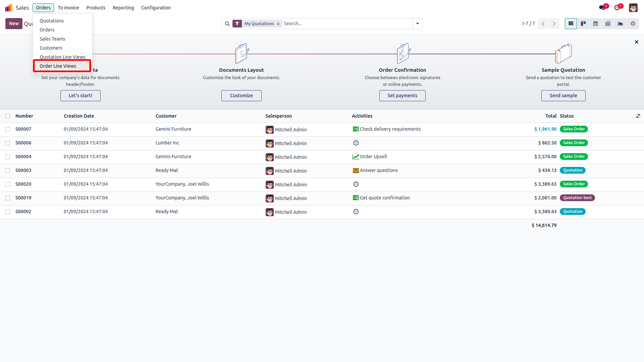Switch to Kanban view icon

[x=583, y=23]
